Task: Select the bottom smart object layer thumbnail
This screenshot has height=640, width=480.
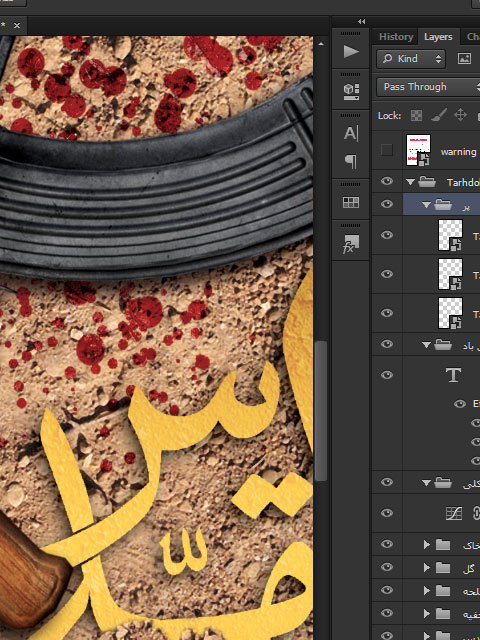Action: [x=450, y=313]
